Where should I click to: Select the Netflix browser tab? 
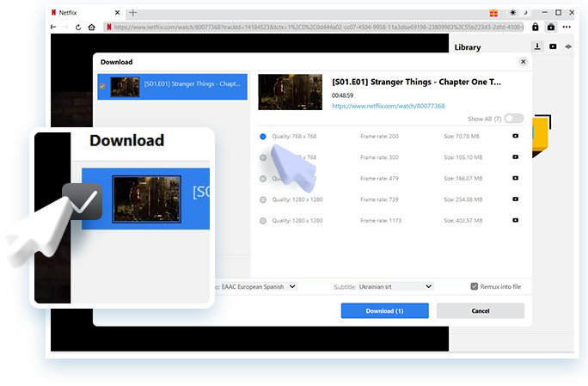point(85,13)
